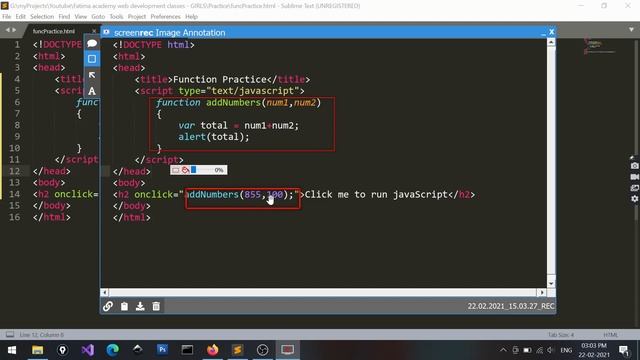Screen dimensions: 640x360
Task: Click 'Click me to run javaScript' text
Action: click(376, 194)
